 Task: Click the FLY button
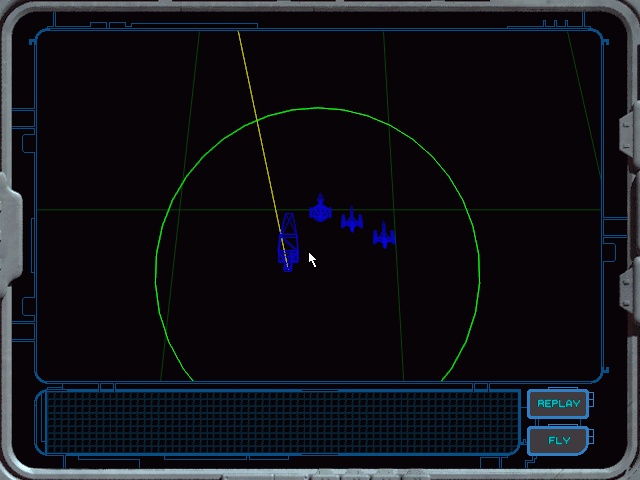pyautogui.click(x=558, y=440)
